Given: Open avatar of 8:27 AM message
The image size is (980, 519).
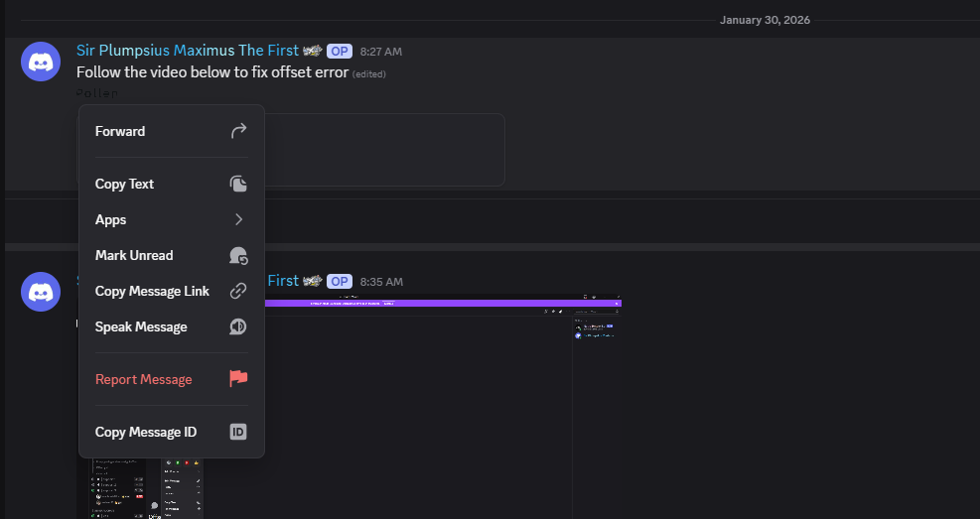Looking at the screenshot, I should (x=41, y=62).
